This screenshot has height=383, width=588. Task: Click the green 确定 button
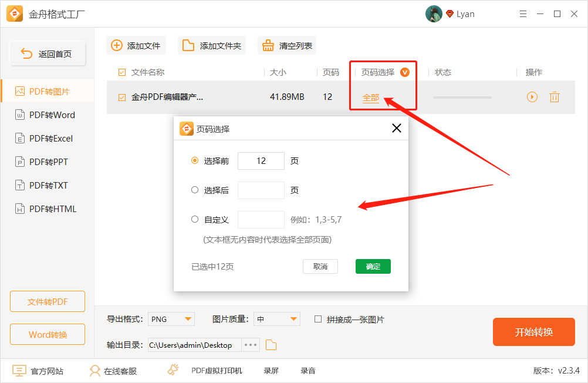373,267
